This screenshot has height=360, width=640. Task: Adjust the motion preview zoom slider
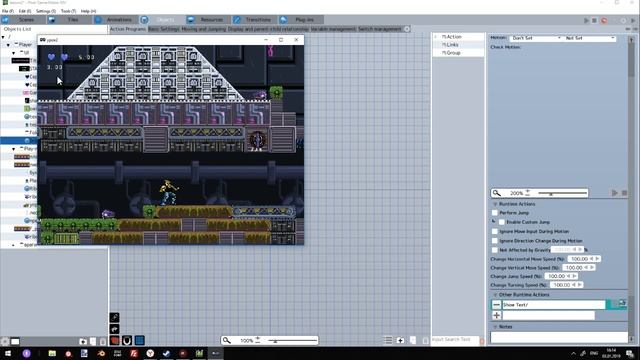[x=562, y=193]
